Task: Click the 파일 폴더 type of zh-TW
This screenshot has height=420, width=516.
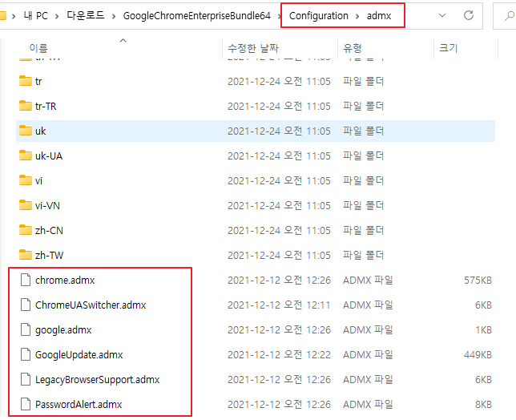Action: tap(363, 255)
